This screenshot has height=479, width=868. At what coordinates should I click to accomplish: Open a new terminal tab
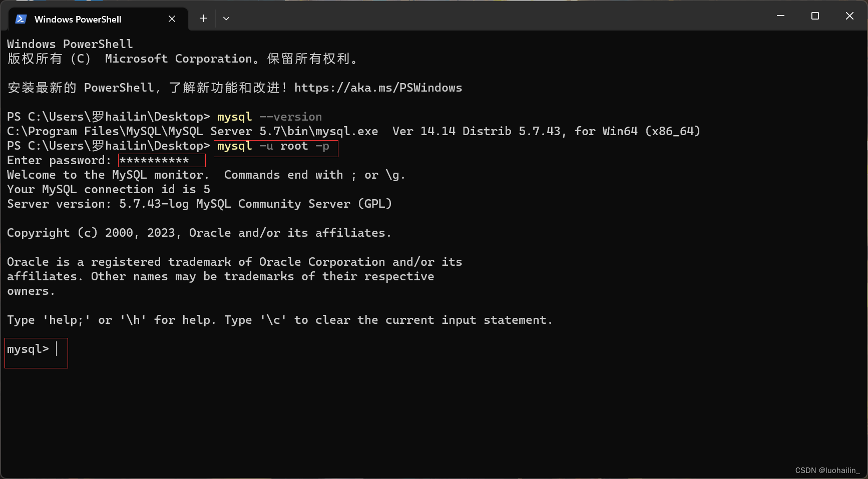pos(203,18)
